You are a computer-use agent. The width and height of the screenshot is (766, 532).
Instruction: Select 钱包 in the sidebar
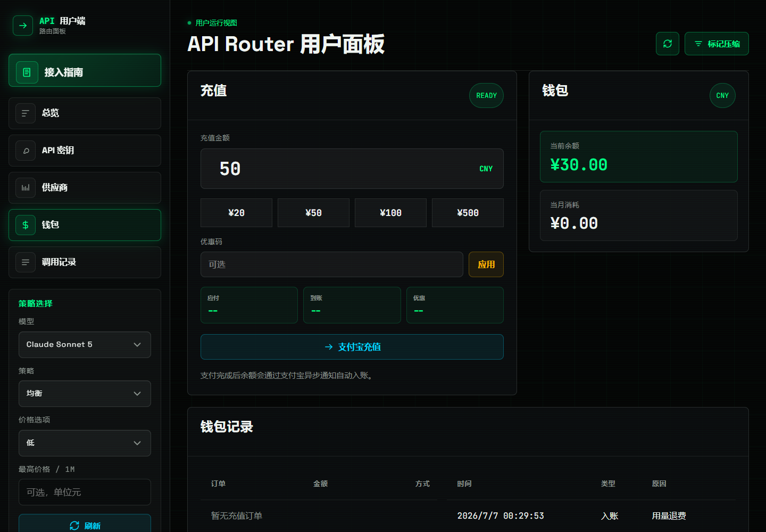(x=85, y=225)
